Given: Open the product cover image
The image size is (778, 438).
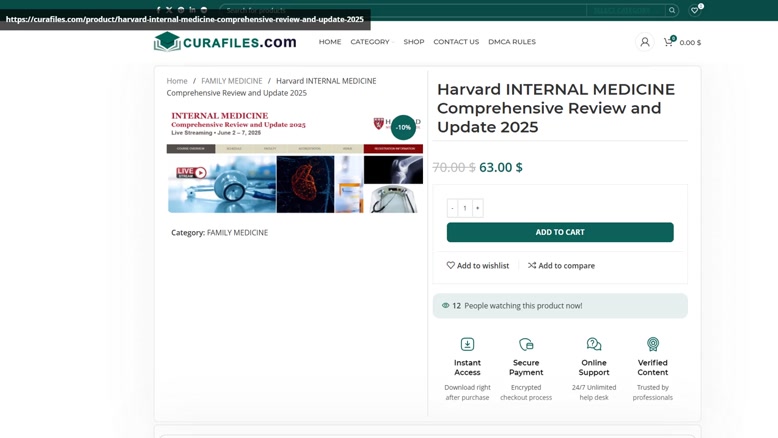Looking at the screenshot, I should point(295,160).
